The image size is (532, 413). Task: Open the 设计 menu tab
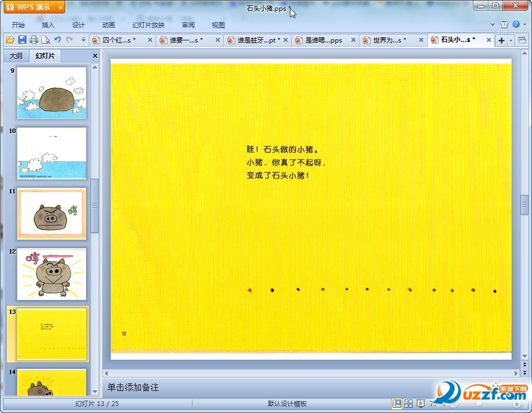(79, 25)
